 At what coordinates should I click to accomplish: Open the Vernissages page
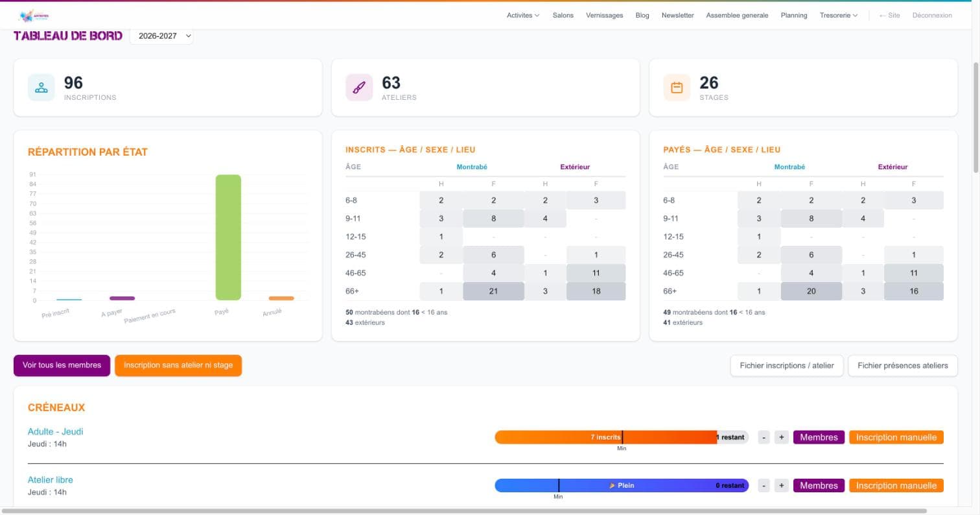[604, 16]
